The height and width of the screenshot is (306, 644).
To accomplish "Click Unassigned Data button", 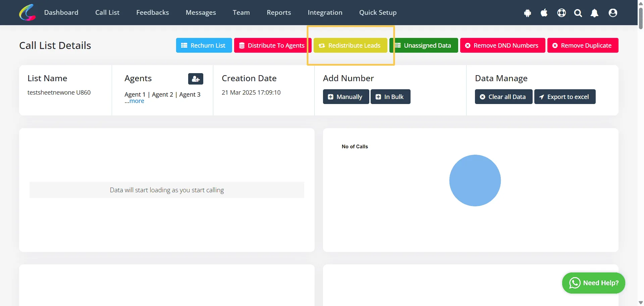I will [x=424, y=45].
